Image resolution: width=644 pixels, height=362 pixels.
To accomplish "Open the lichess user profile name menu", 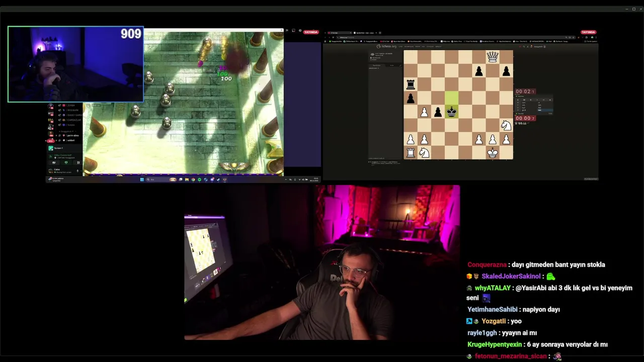I will pos(538,46).
